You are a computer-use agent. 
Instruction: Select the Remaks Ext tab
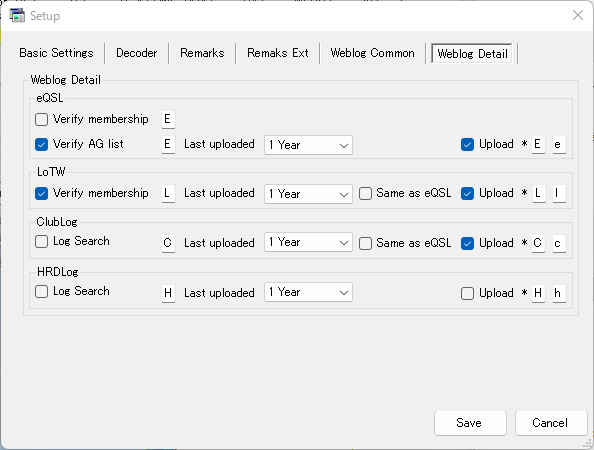(278, 53)
